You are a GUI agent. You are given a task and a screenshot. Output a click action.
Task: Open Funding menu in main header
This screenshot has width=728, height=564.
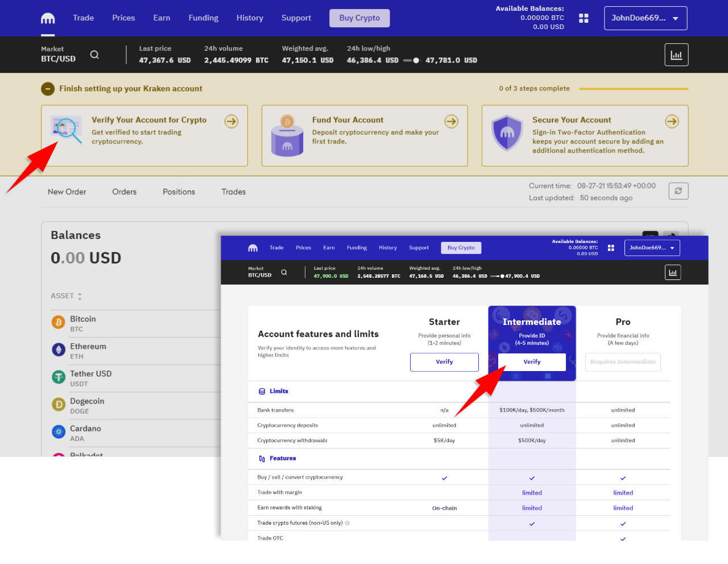click(x=204, y=18)
